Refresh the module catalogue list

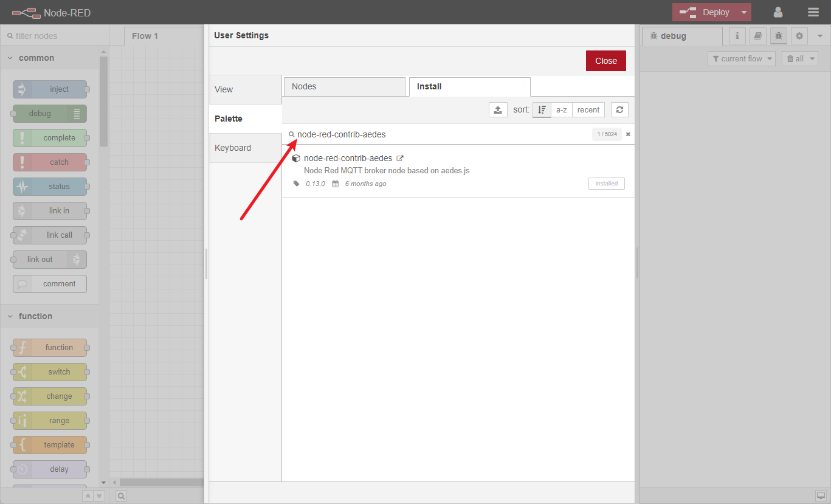(x=619, y=110)
